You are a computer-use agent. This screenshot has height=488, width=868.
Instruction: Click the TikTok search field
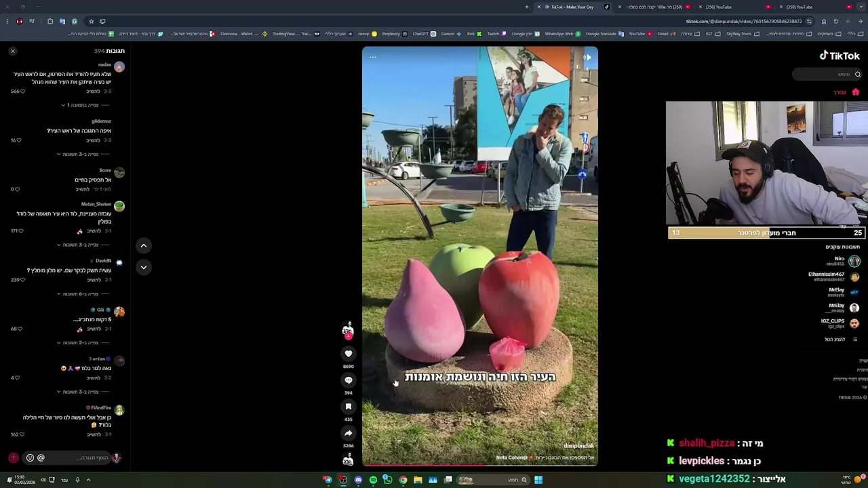[829, 74]
